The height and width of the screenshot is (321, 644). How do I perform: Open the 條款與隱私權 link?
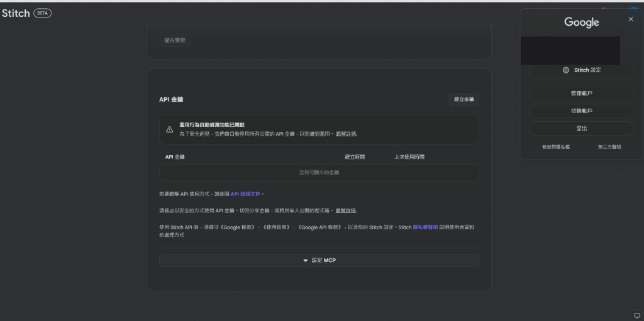(556, 147)
